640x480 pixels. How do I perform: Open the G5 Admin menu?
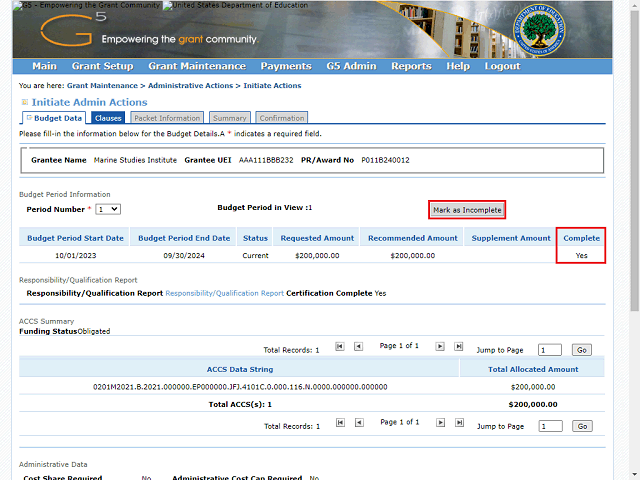tap(351, 66)
